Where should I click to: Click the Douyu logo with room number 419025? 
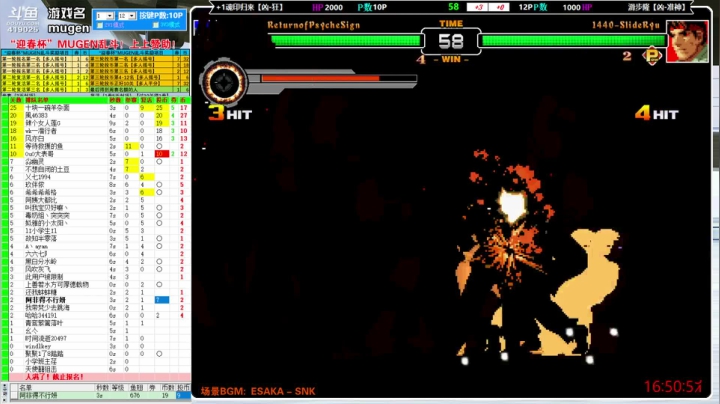(23, 18)
